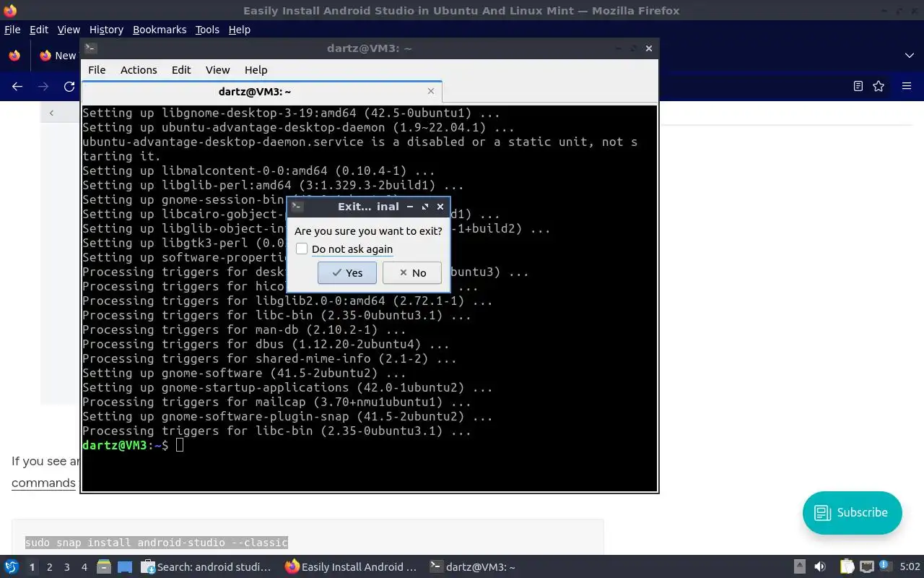Click the 5:02 clock
The width and height of the screenshot is (924, 578).
coord(910,567)
